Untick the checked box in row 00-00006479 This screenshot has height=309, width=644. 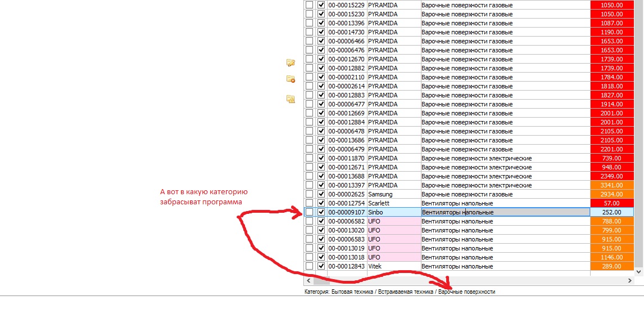[321, 149]
